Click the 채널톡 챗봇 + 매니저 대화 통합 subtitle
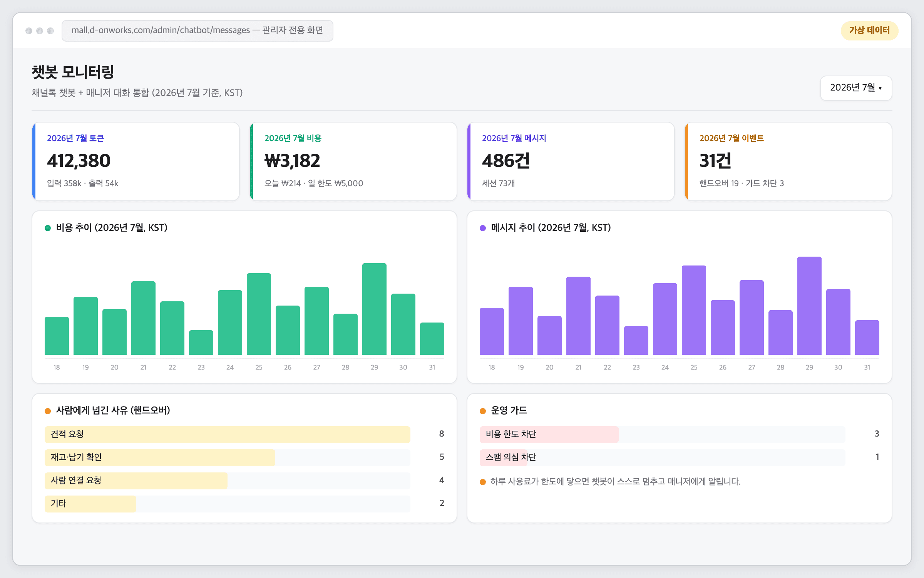Image resolution: width=924 pixels, height=578 pixels. point(137,93)
